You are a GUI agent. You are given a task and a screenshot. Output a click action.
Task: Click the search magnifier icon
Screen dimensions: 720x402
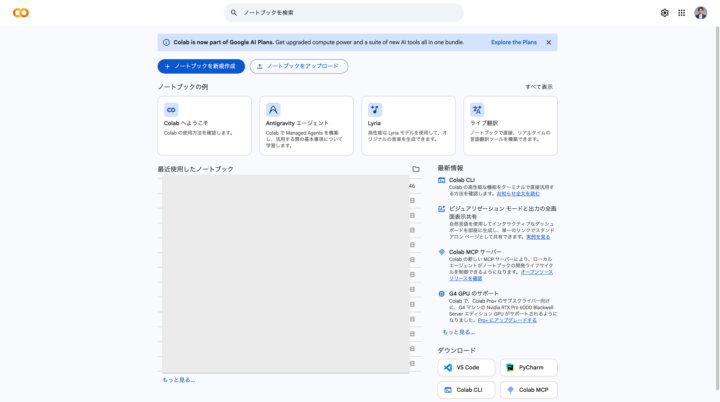tap(234, 13)
